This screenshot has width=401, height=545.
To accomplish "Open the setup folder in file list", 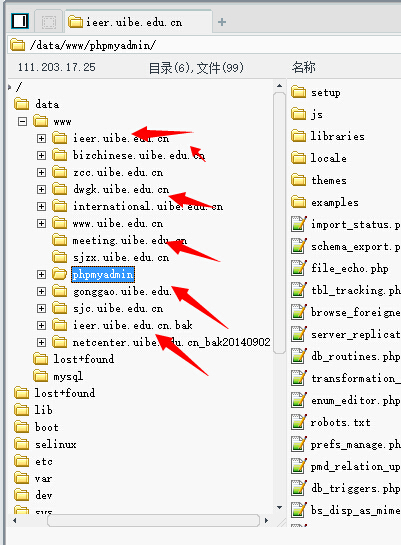I will [x=326, y=92].
